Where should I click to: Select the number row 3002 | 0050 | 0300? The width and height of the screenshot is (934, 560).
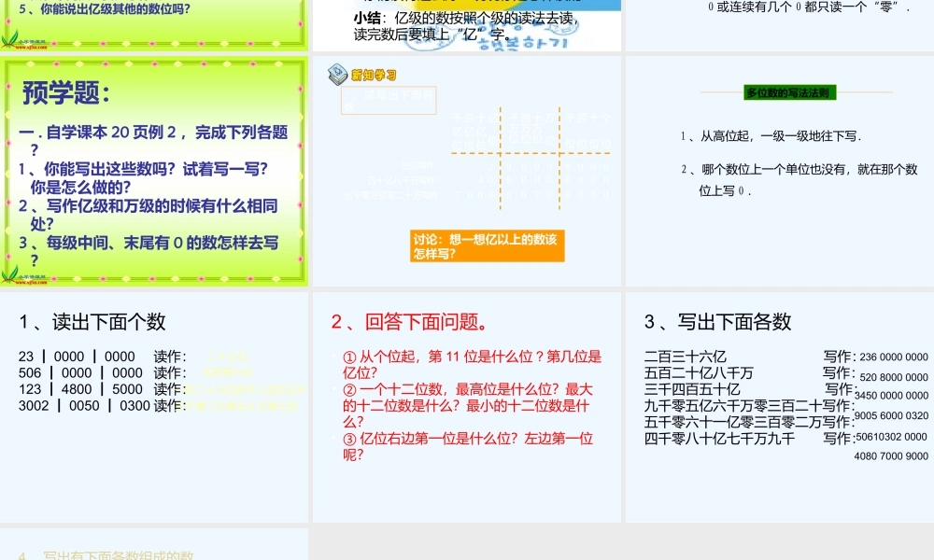(84, 405)
